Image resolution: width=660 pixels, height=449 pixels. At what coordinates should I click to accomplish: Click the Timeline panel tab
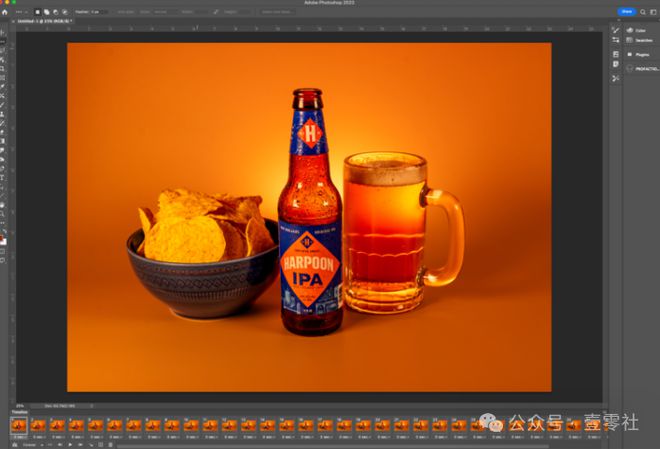pos(20,412)
